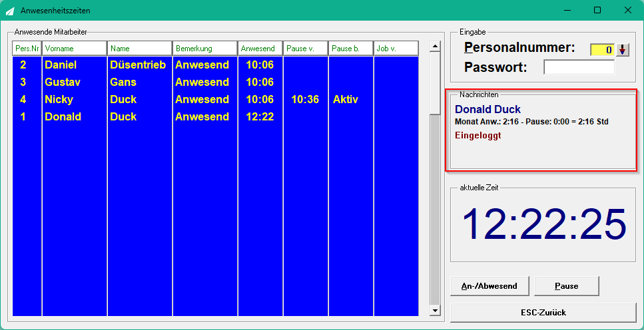This screenshot has height=330, width=644.
Task: Click the Personalnummer dropdown arrow button
Action: point(623,50)
